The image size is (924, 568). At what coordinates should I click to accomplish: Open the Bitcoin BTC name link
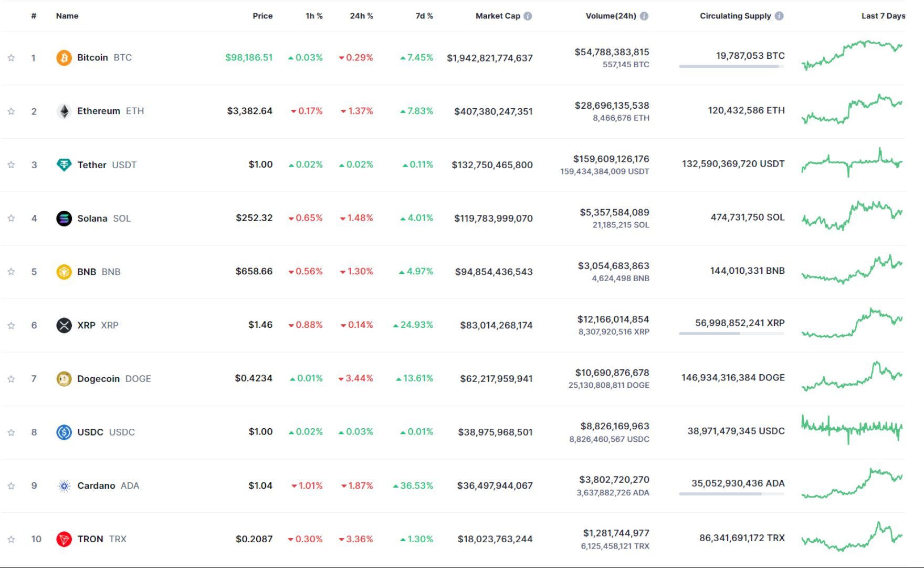coord(93,57)
